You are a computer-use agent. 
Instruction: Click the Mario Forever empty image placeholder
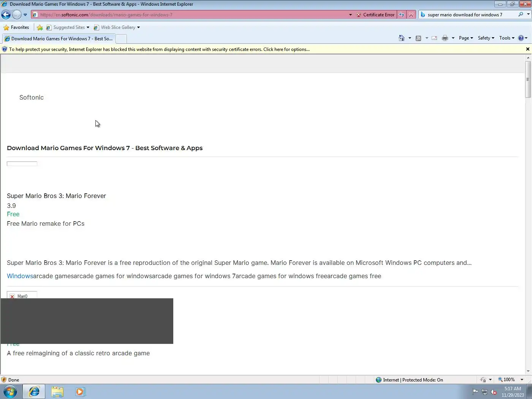pos(22,164)
